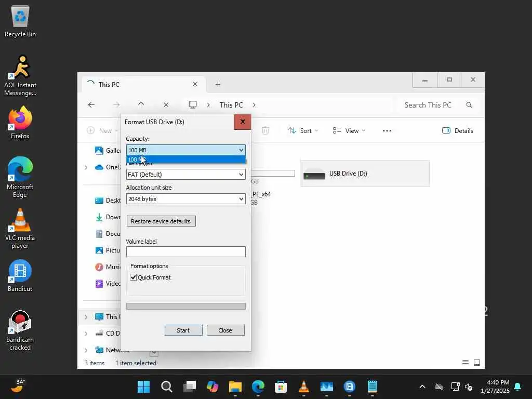
Task: Open the See more ellipsis menu
Action: [x=387, y=130]
